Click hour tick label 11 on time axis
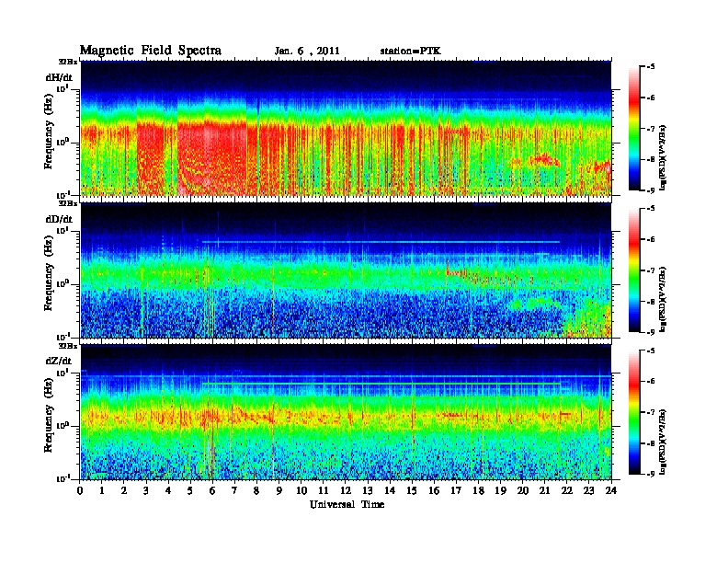The image size is (728, 563). click(x=324, y=490)
